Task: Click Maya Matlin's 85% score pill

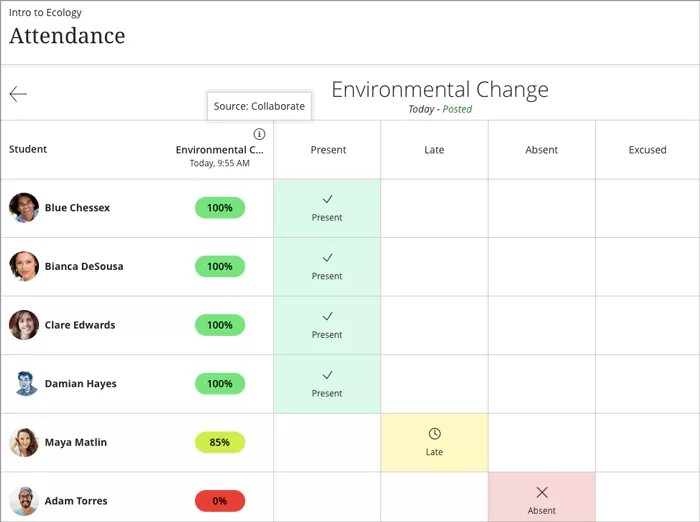Action: click(x=220, y=442)
